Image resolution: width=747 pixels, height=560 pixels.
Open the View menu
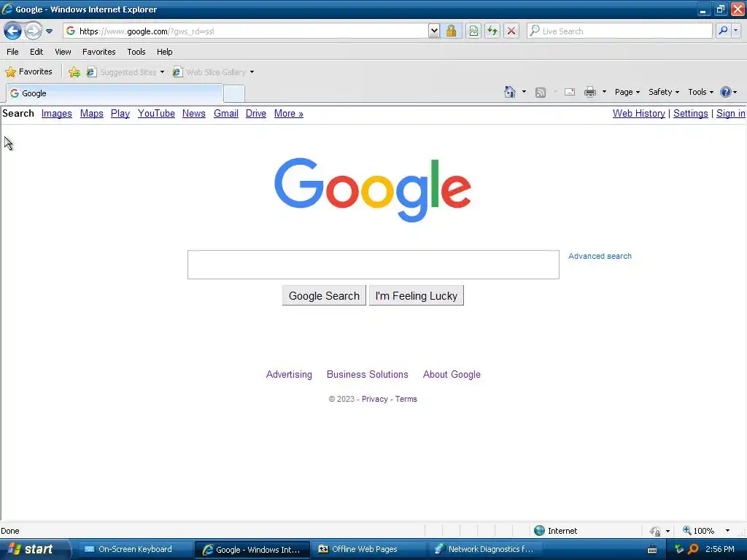pyautogui.click(x=63, y=52)
